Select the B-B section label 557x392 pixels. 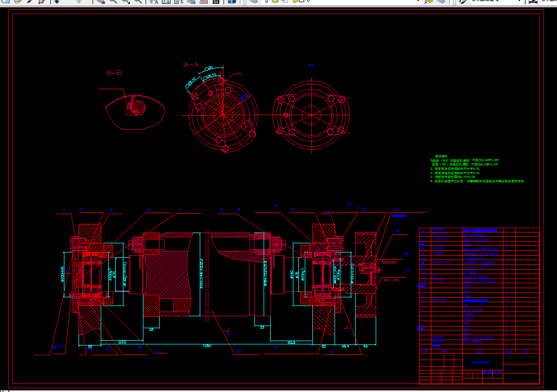114,73
